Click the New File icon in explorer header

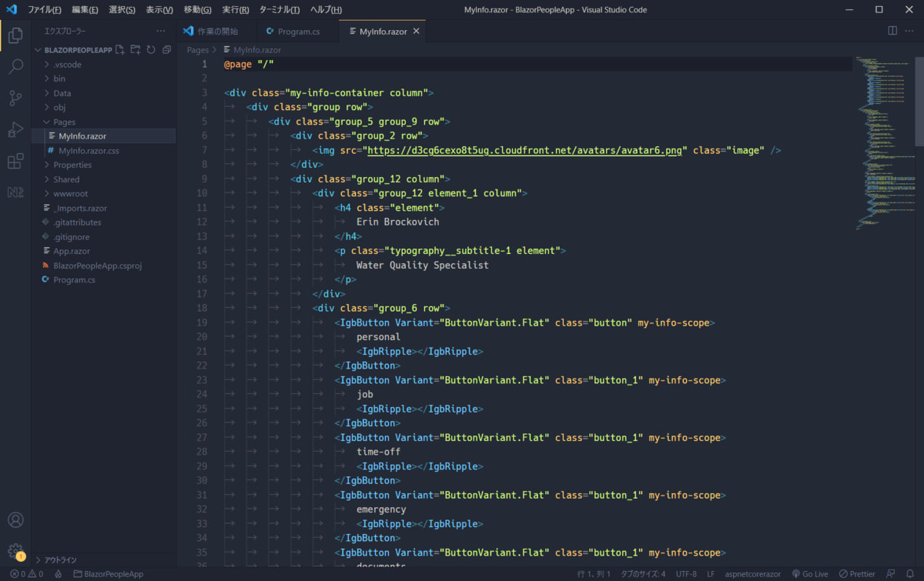point(120,50)
